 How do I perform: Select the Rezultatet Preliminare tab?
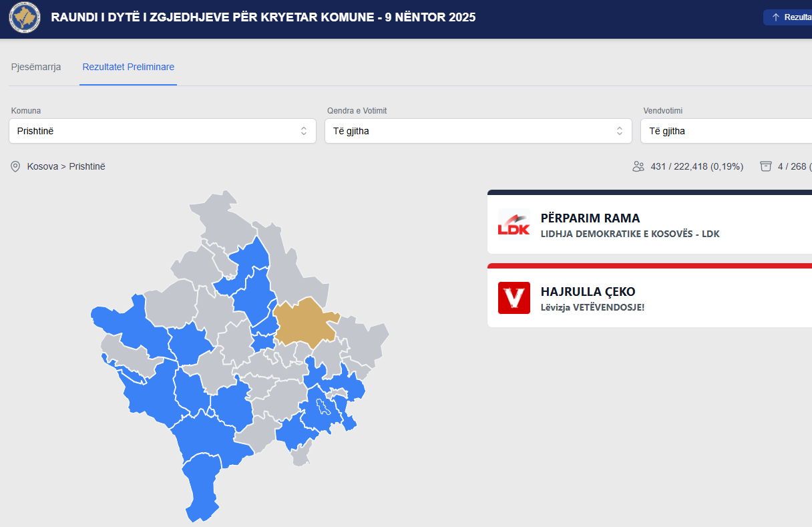coord(128,67)
